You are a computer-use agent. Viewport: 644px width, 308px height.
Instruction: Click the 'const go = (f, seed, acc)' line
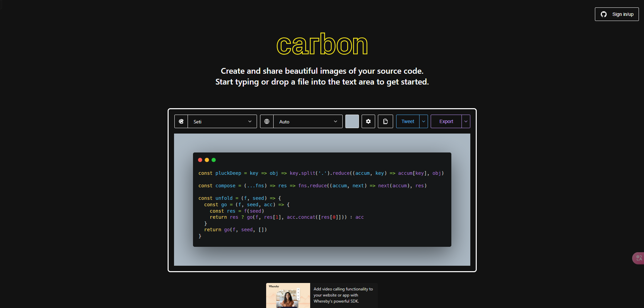coord(247,205)
